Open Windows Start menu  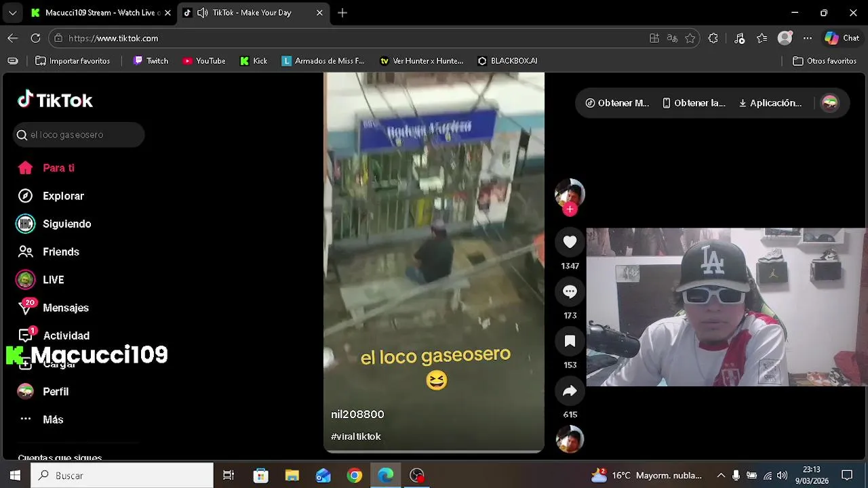[15, 475]
